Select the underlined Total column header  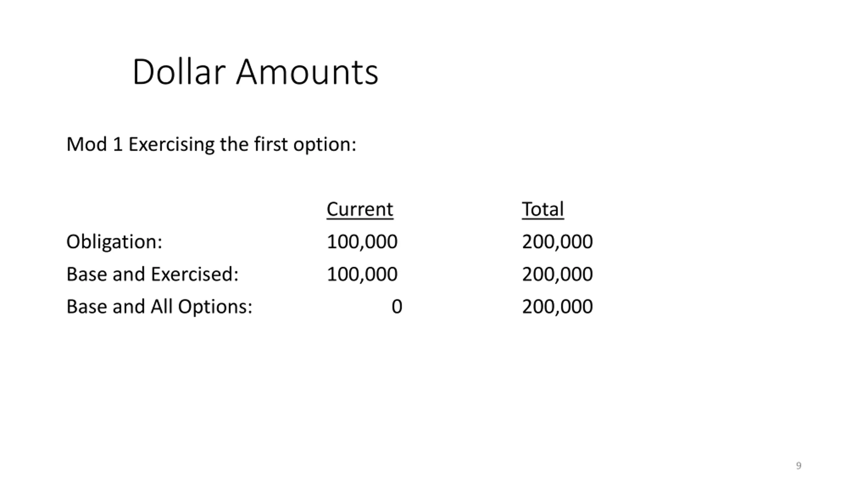[x=542, y=209]
